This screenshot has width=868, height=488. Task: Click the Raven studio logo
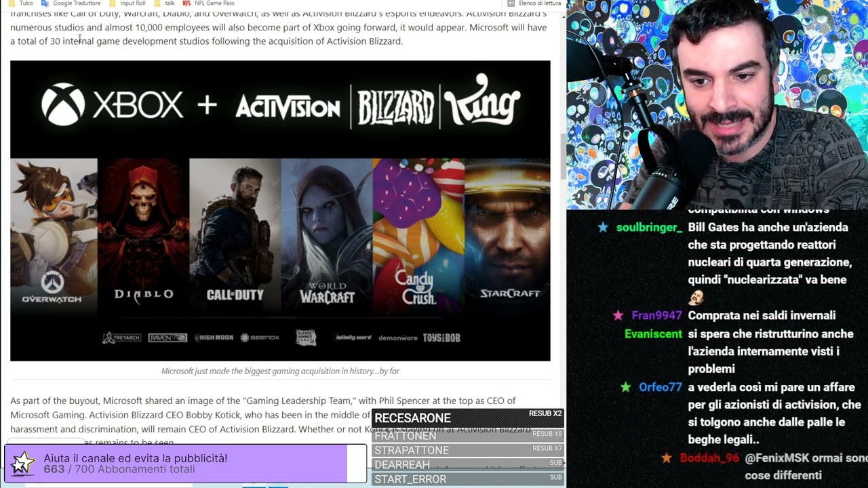coord(167,338)
